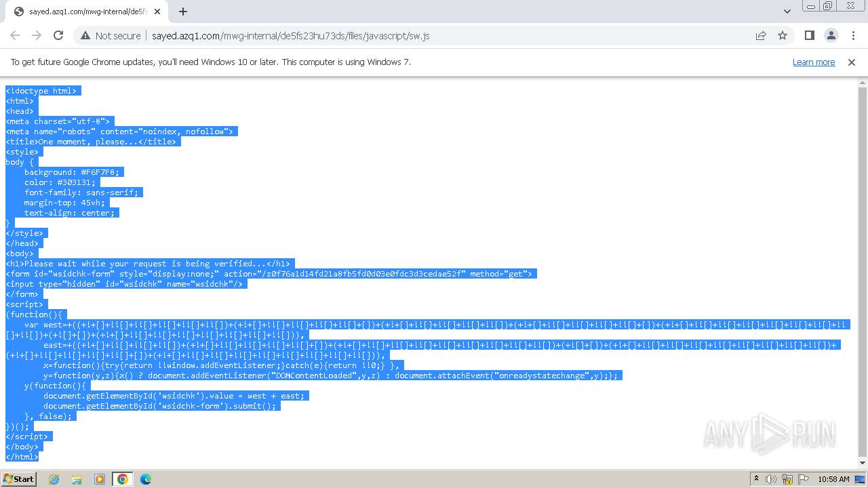868x488 pixels.
Task: Open the Not secure site info
Action: pos(111,36)
